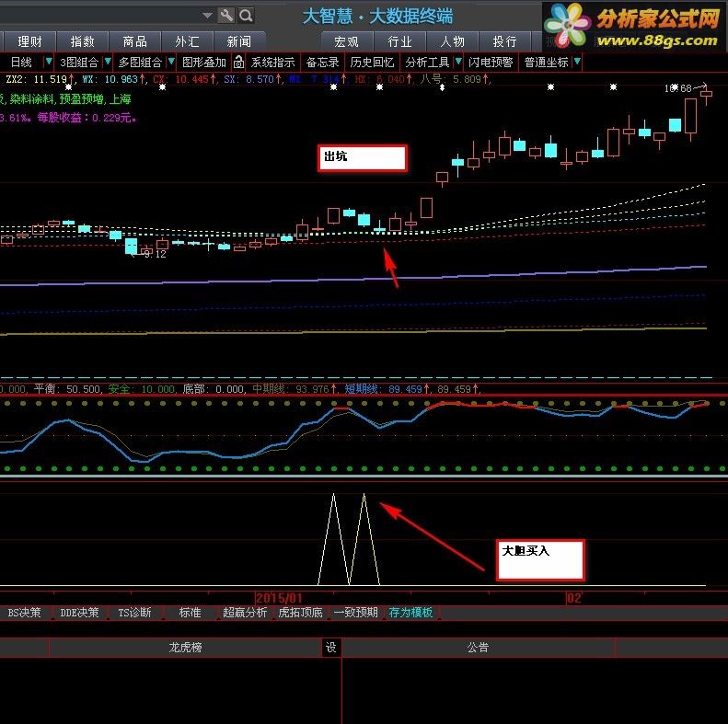Click the 每股收益: 0.229元 text
Viewport: 728px width, 724px height.
pyautogui.click(x=87, y=118)
